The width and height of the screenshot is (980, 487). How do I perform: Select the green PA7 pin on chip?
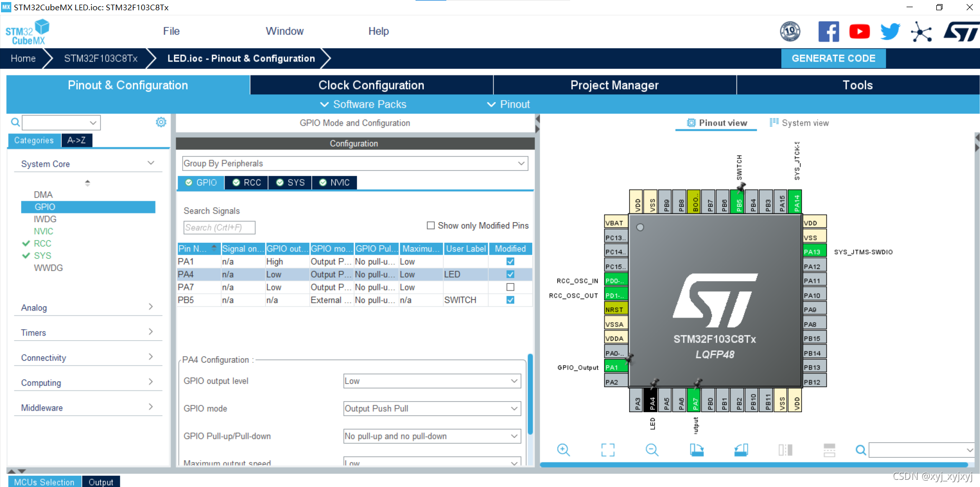tap(695, 400)
